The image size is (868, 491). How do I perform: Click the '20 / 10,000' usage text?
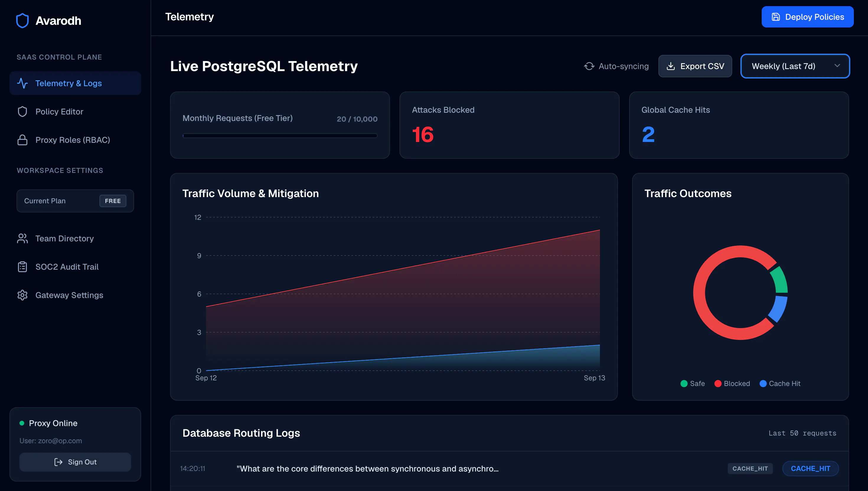point(357,119)
